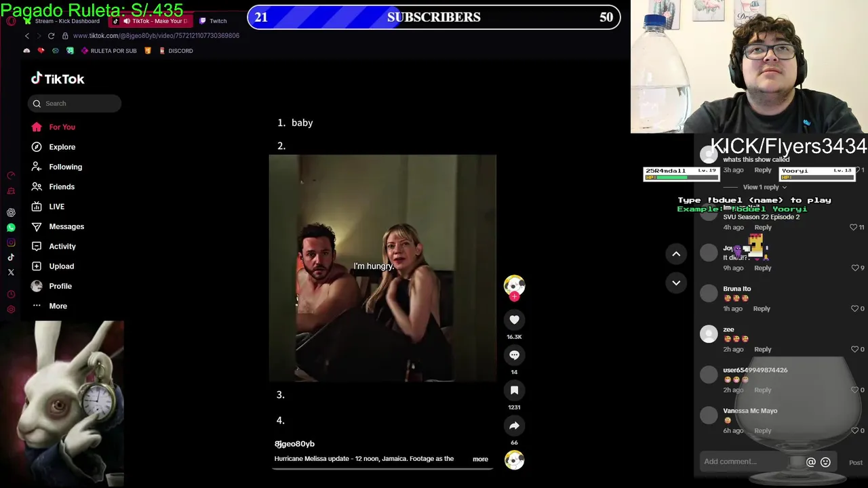
Task: Click the TikTok logo
Action: click(58, 79)
